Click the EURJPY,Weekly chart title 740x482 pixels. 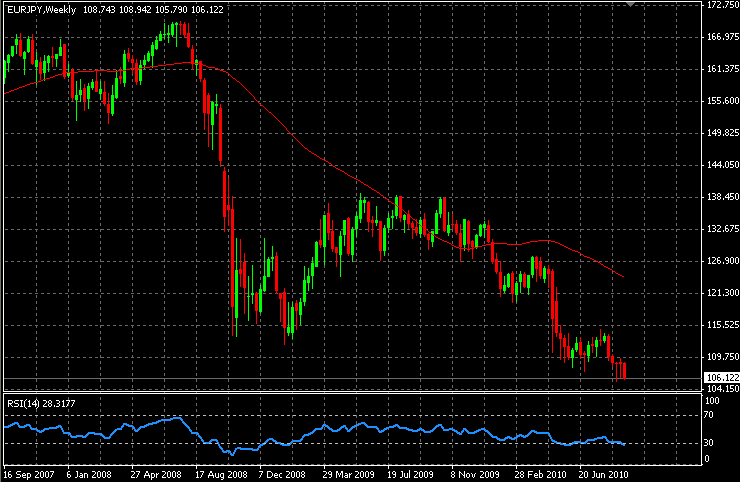[x=42, y=9]
